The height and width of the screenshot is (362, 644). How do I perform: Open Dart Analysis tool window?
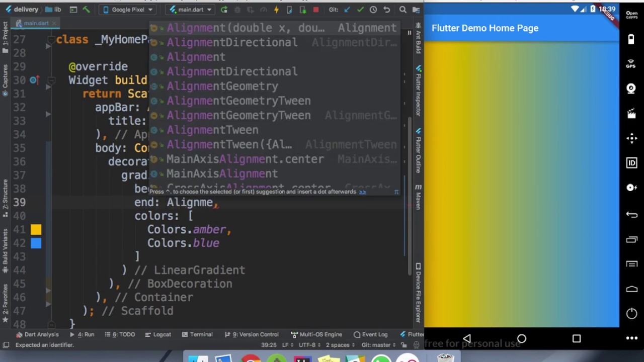coord(37,334)
